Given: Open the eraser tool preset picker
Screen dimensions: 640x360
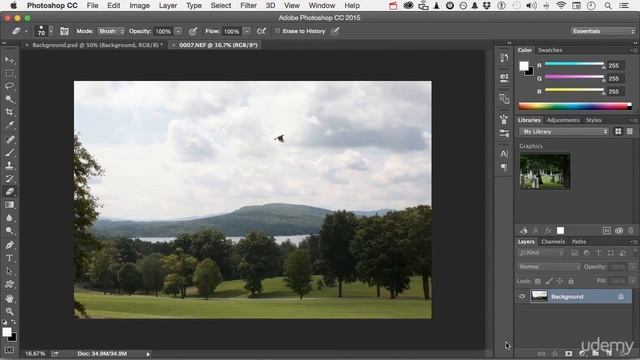Looking at the screenshot, I should click(19, 31).
